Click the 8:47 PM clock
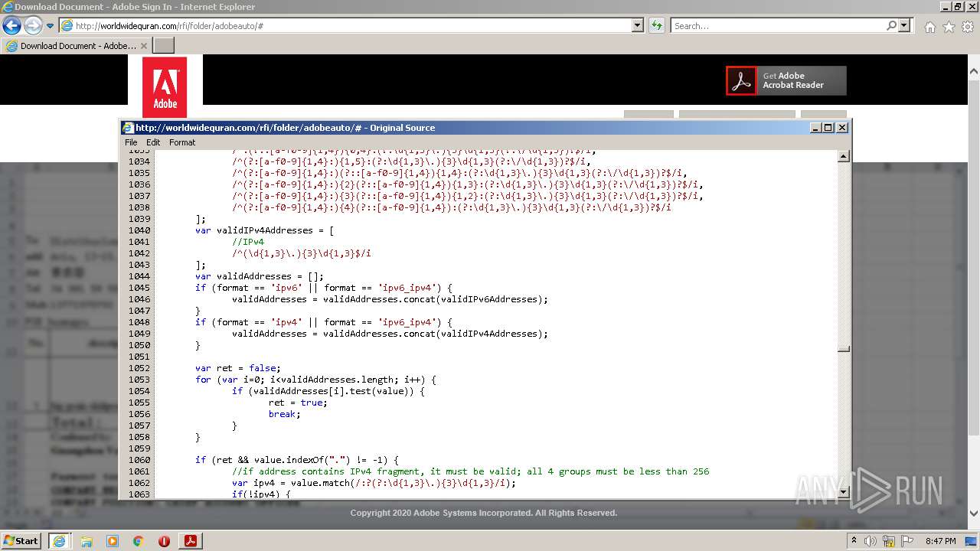The image size is (980, 551). coord(940,541)
